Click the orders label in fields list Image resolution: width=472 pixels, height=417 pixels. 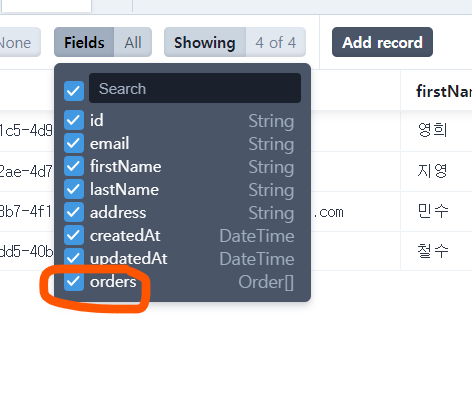(113, 282)
